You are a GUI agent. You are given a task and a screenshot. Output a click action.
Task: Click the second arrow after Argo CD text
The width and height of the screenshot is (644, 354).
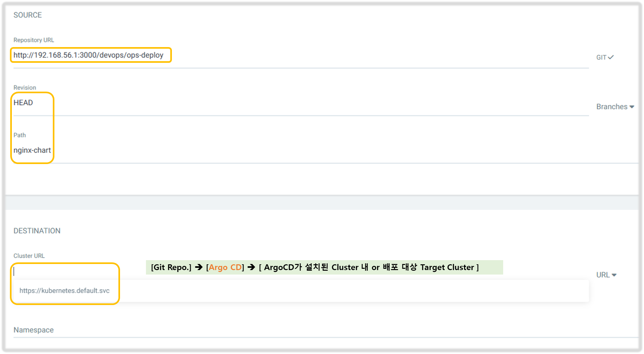[251, 267]
